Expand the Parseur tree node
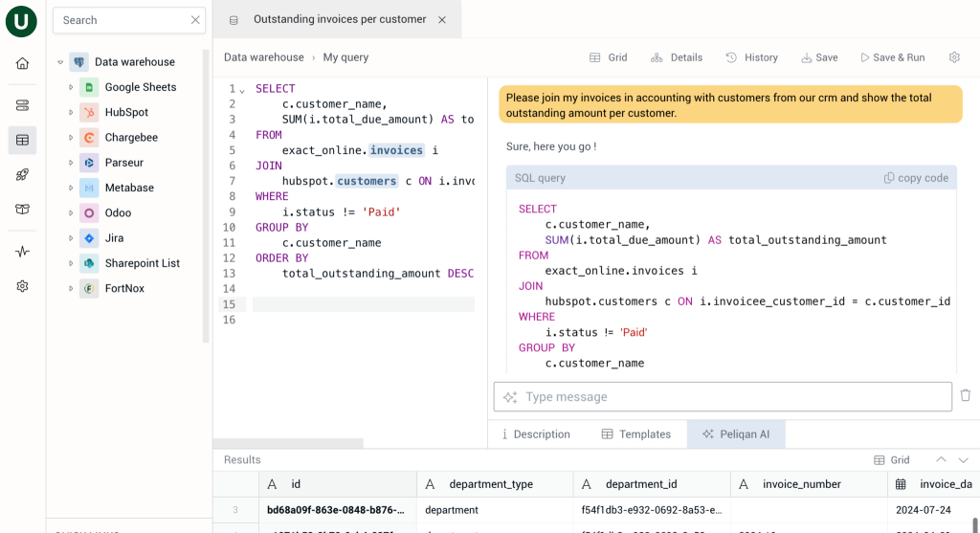The height and width of the screenshot is (533, 980). point(71,163)
